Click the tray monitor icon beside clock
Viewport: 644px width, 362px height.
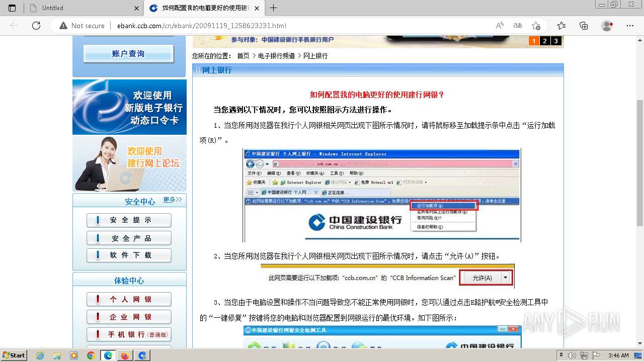(637, 355)
